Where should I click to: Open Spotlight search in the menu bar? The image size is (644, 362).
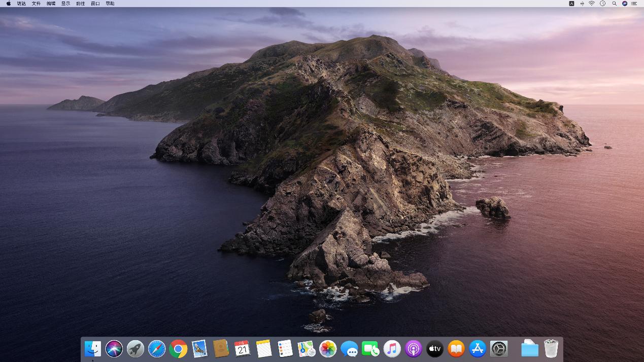[x=614, y=4]
